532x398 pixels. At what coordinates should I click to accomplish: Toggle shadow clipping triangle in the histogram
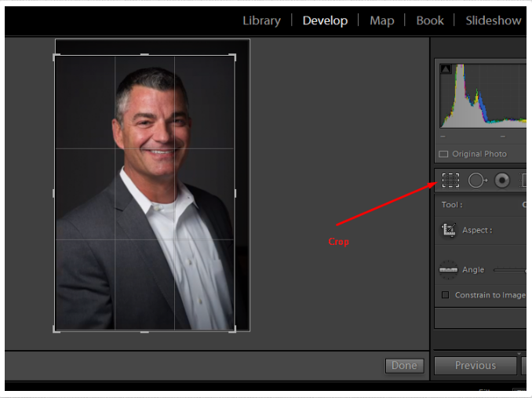click(x=446, y=69)
